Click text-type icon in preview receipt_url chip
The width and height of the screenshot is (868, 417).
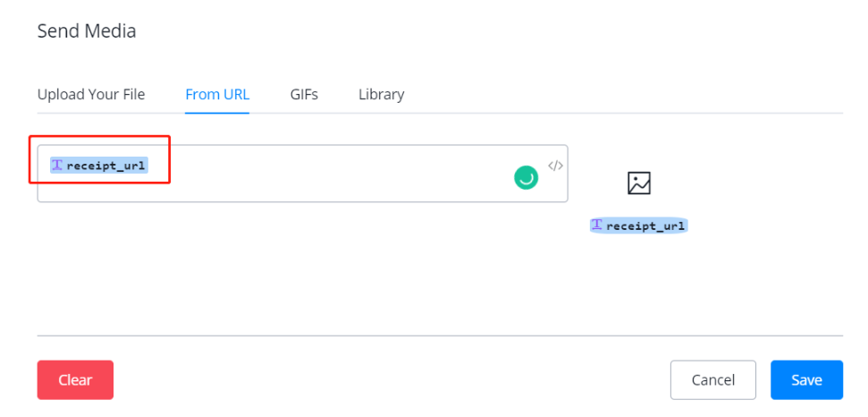597,226
